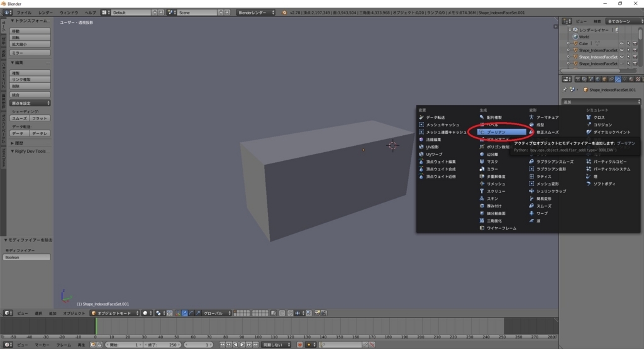Click the play animation forward button
Image resolution: width=644 pixels, height=349 pixels.
click(242, 345)
